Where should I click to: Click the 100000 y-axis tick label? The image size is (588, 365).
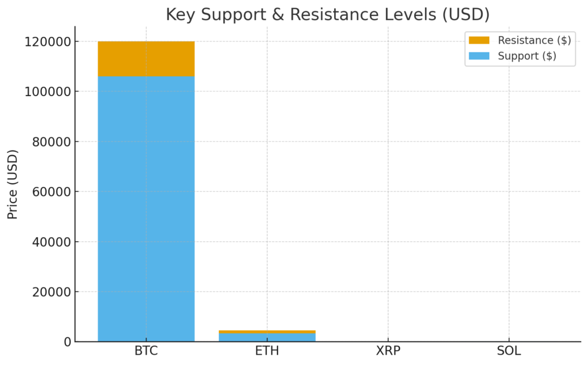click(47, 92)
